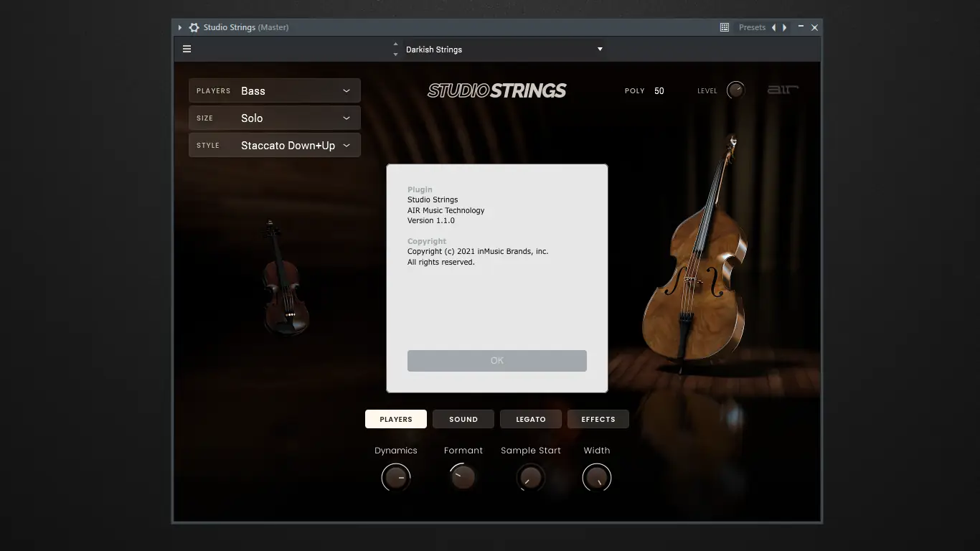This screenshot has height=551, width=980.
Task: Click the "AIR Music Technology" text
Action: point(446,210)
